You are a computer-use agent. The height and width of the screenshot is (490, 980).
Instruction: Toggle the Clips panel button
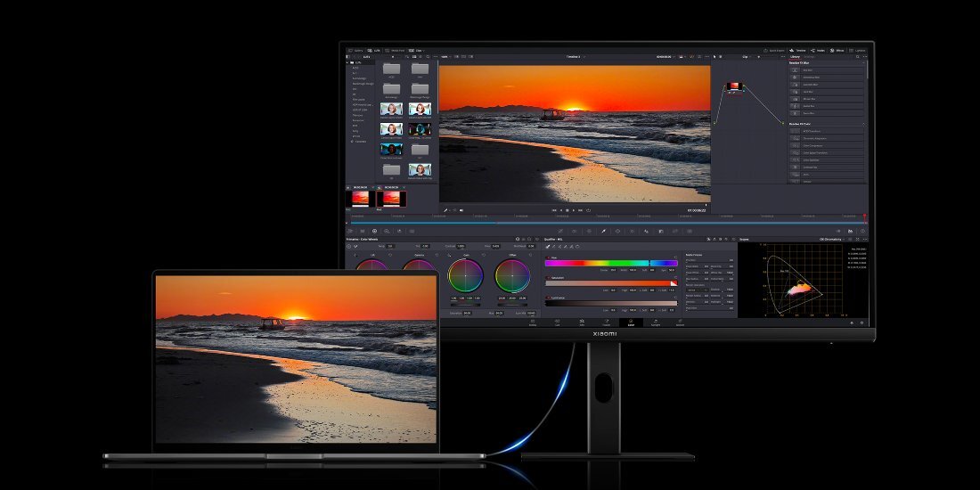click(418, 50)
